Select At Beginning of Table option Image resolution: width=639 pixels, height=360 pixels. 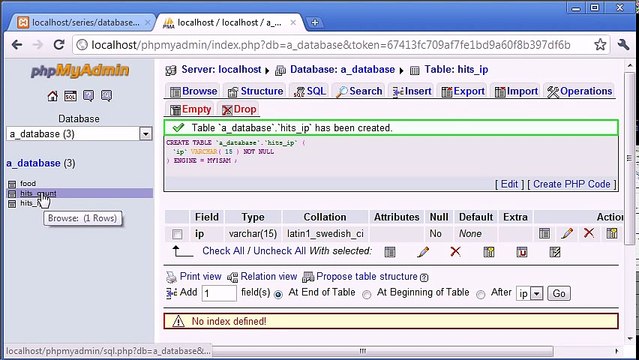367,294
